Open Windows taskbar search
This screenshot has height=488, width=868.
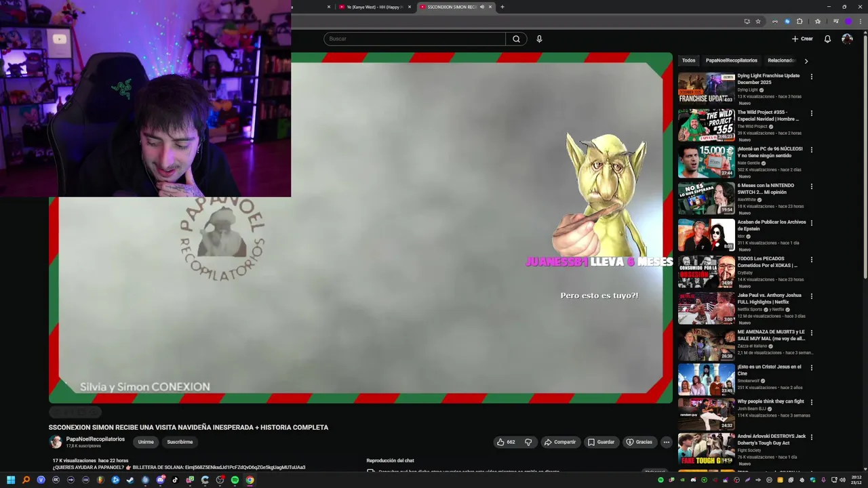click(26, 480)
